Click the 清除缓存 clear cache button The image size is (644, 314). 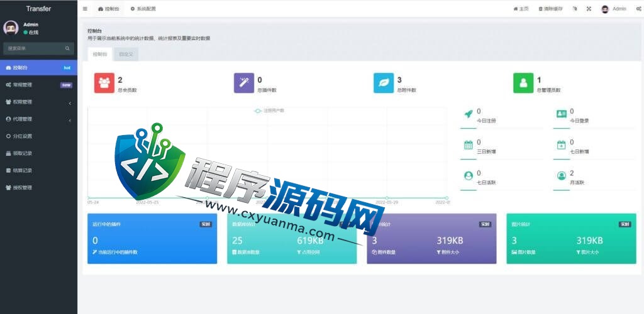(x=551, y=9)
